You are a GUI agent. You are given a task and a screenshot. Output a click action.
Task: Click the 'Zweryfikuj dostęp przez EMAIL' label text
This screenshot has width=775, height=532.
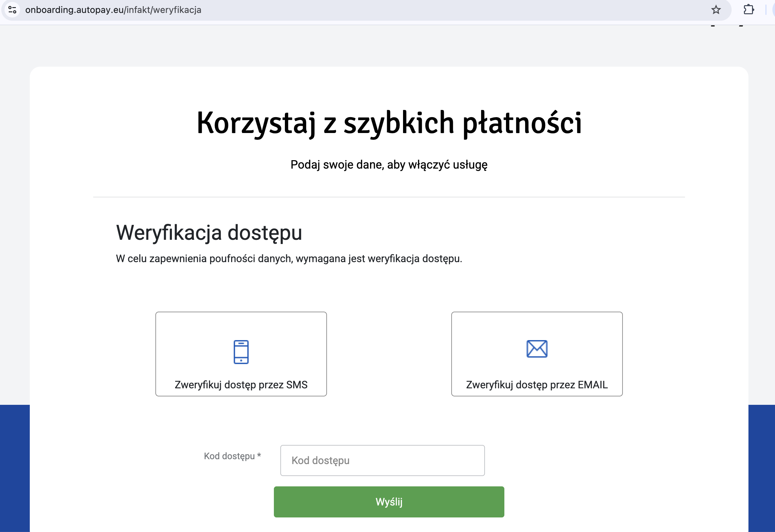tap(537, 385)
